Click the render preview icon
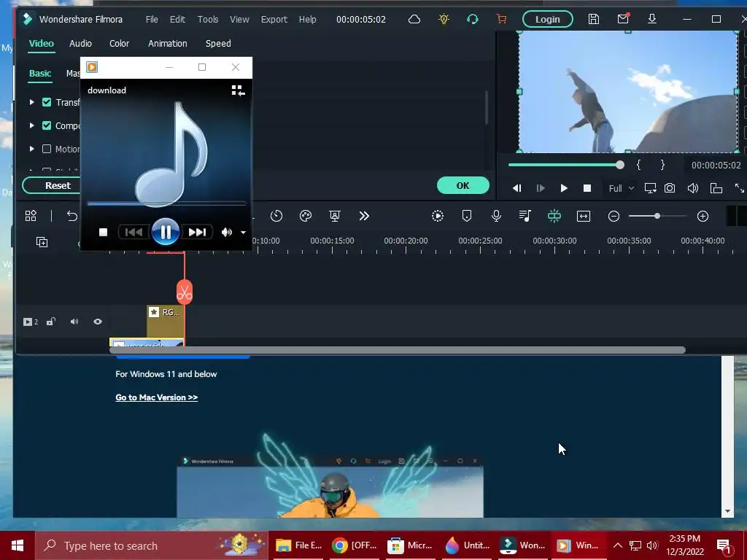Screen dimensions: 747x560 438,216
